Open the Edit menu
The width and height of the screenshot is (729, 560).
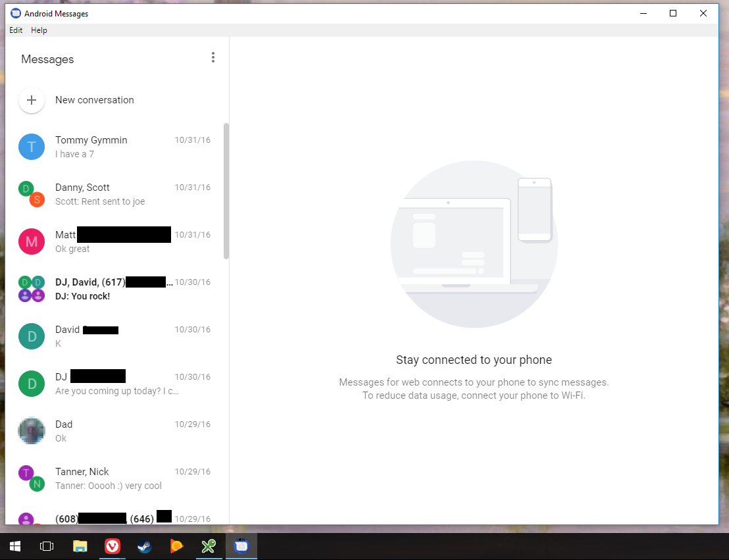point(15,30)
